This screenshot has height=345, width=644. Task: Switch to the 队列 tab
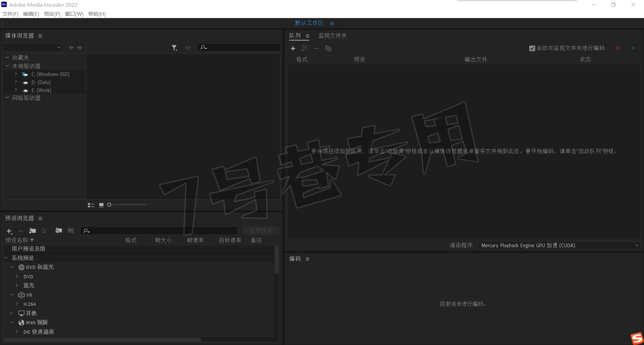295,36
